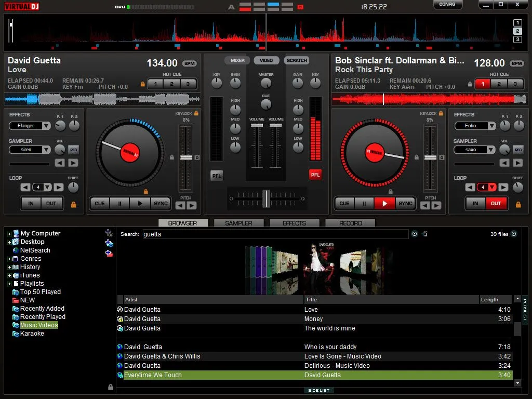Click the SCRATCH view icon
Image resolution: width=532 pixels, height=399 pixels.
pos(296,60)
